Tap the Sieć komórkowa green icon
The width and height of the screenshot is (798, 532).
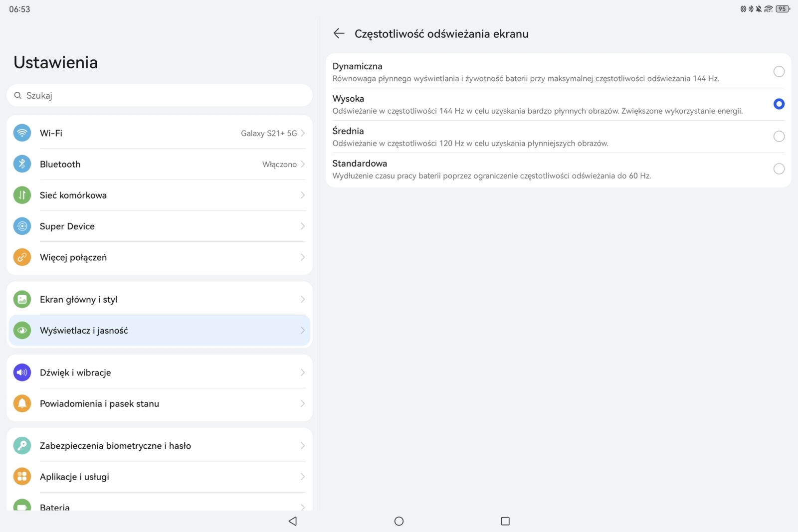click(x=22, y=195)
